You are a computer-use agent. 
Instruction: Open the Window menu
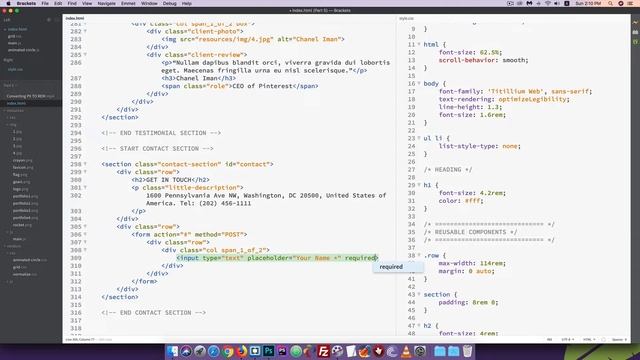click(149, 3)
